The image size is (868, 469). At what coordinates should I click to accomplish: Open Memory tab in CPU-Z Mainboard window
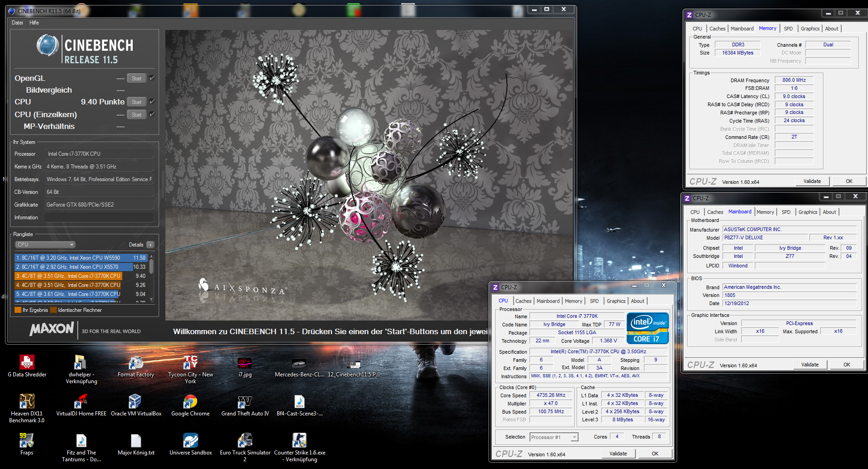765,212
